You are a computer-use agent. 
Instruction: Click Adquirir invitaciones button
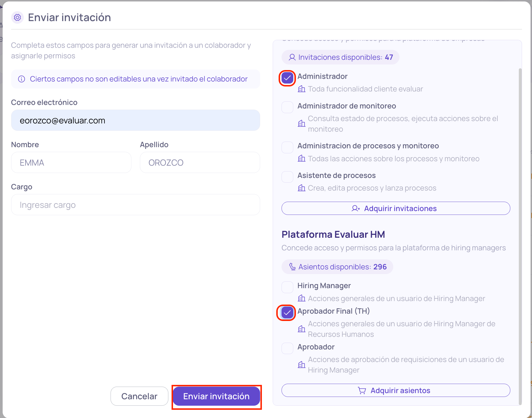coord(396,208)
